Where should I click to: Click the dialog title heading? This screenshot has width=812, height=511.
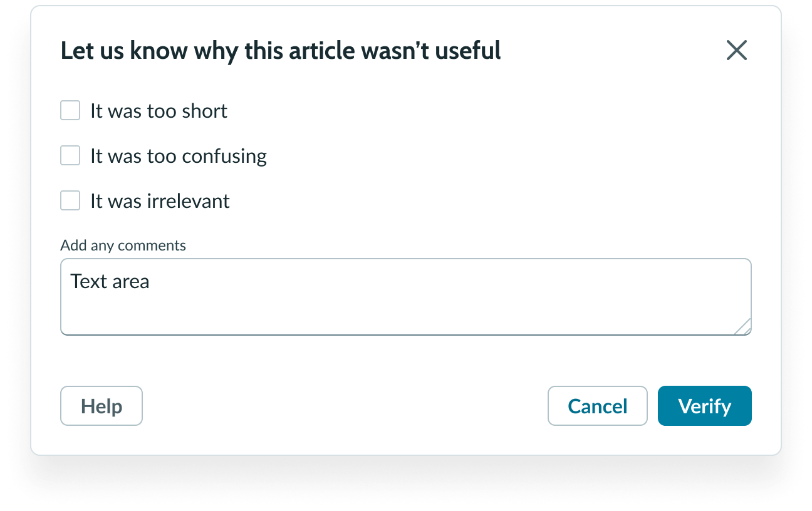click(281, 51)
